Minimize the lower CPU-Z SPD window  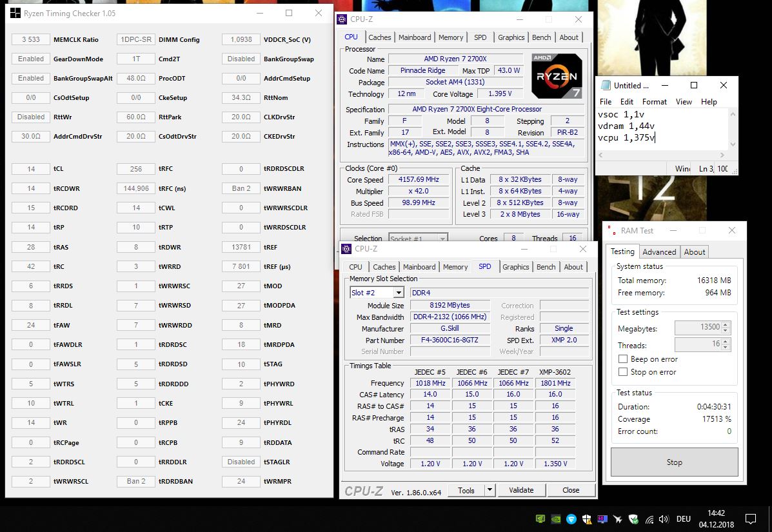[524, 248]
